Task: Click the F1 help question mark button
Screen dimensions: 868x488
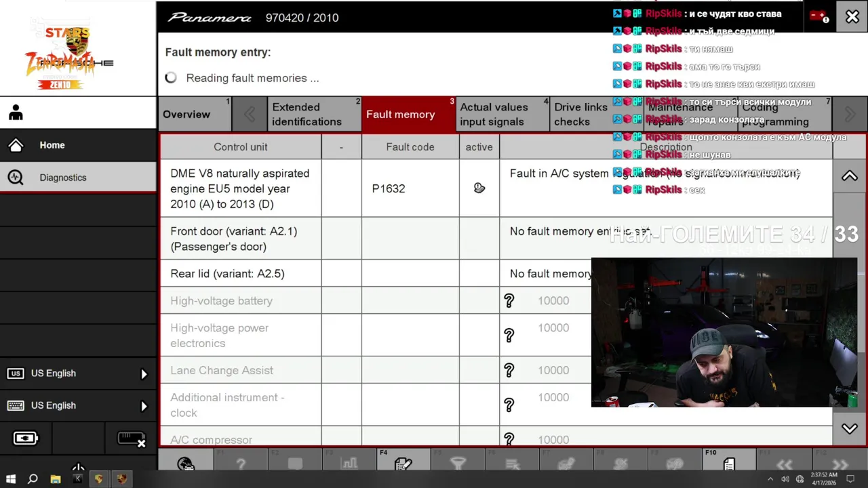Action: [x=241, y=460]
